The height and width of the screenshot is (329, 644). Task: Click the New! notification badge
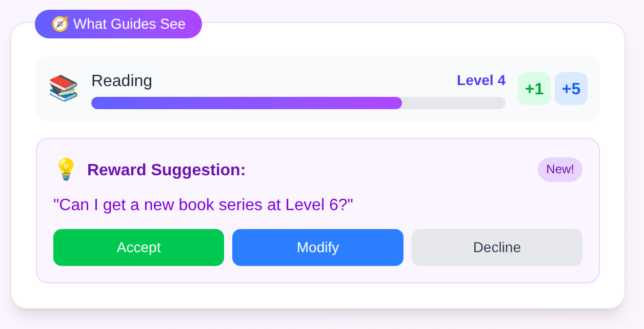click(x=560, y=169)
